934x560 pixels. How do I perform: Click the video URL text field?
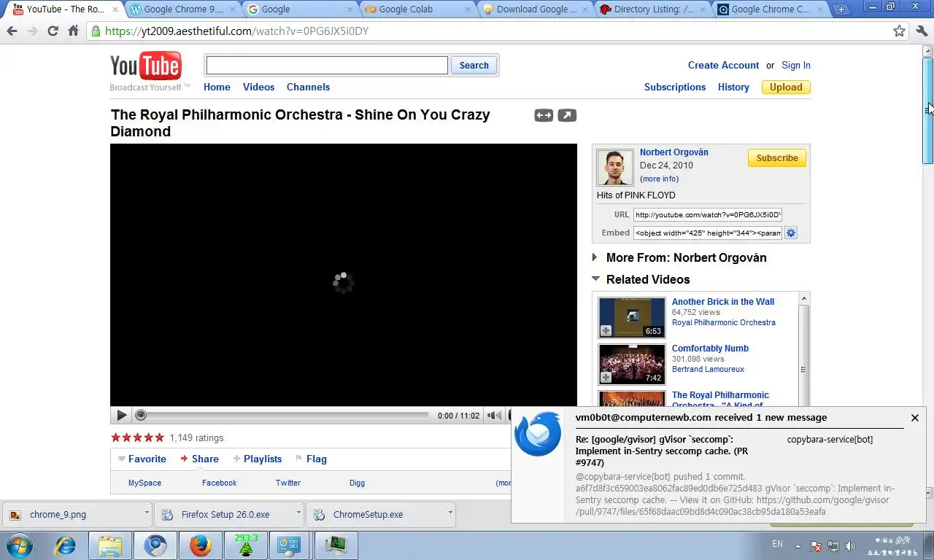708,214
